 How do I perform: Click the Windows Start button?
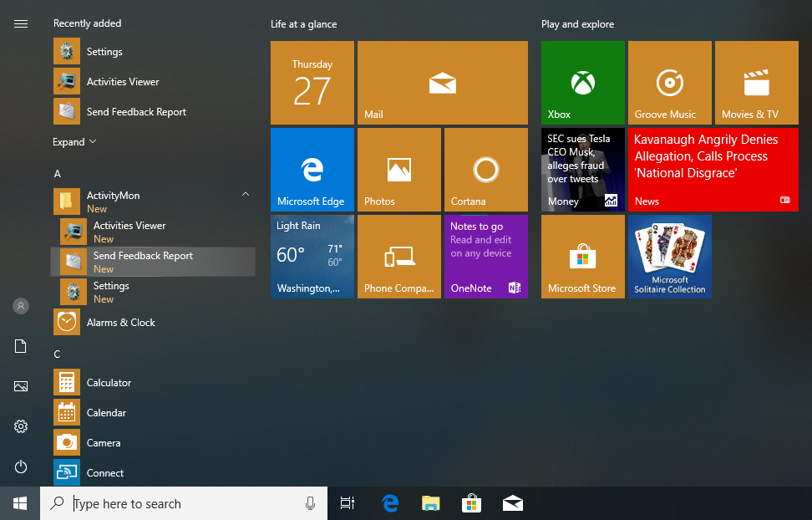[20, 503]
